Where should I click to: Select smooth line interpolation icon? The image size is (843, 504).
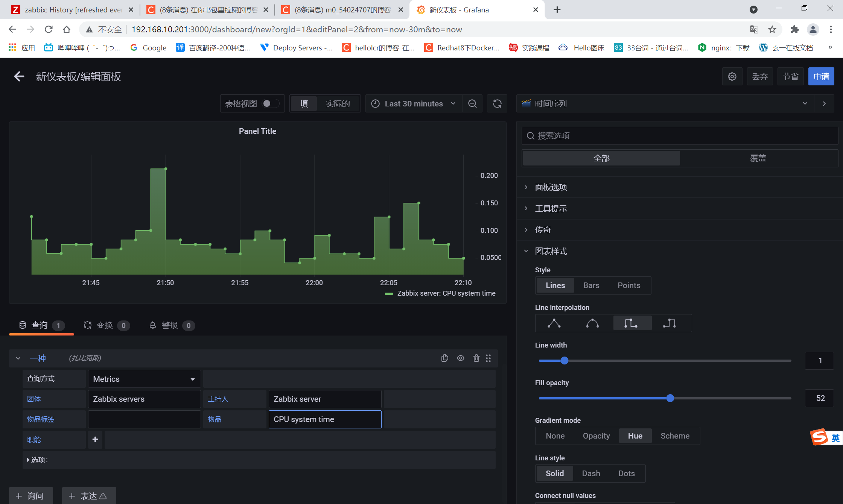pyautogui.click(x=592, y=323)
